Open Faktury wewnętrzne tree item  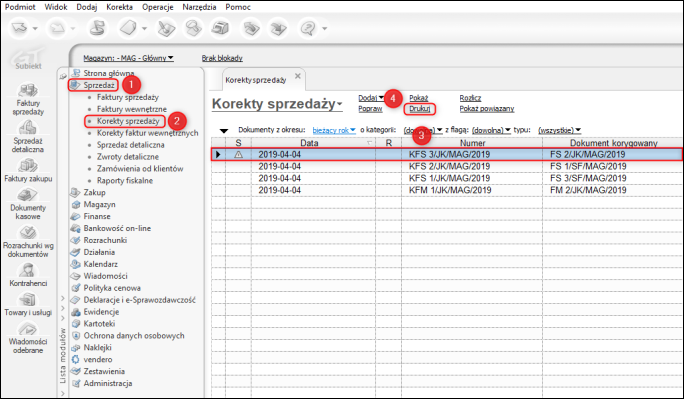coord(132,109)
